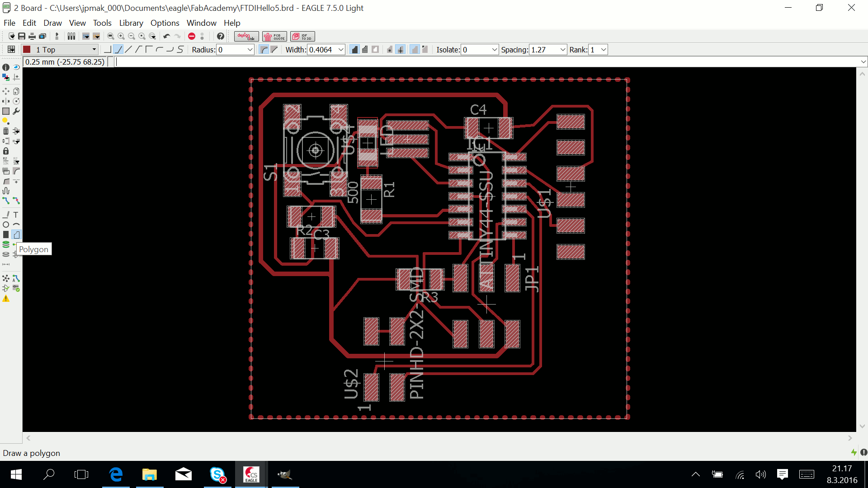Open the File menu
The image size is (868, 488).
tap(9, 23)
